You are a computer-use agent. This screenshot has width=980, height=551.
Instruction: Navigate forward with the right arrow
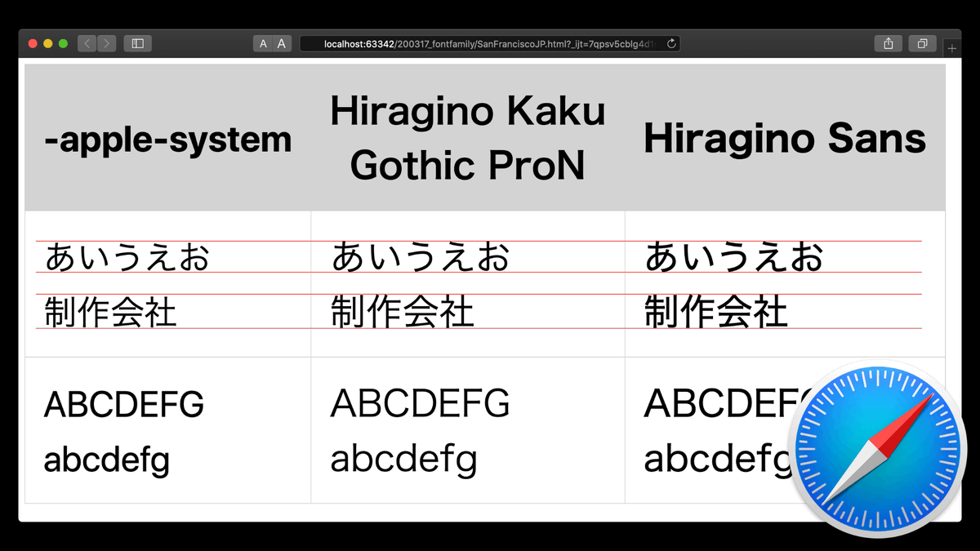pyautogui.click(x=106, y=44)
